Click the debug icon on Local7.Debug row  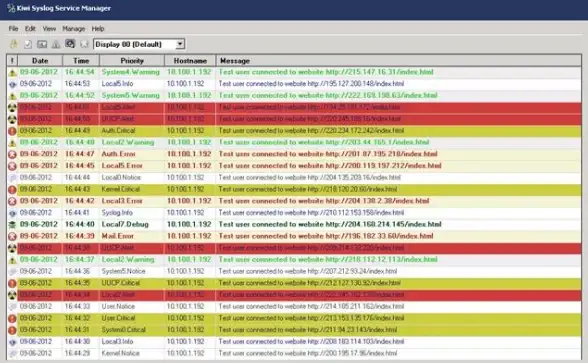pyautogui.click(x=12, y=225)
